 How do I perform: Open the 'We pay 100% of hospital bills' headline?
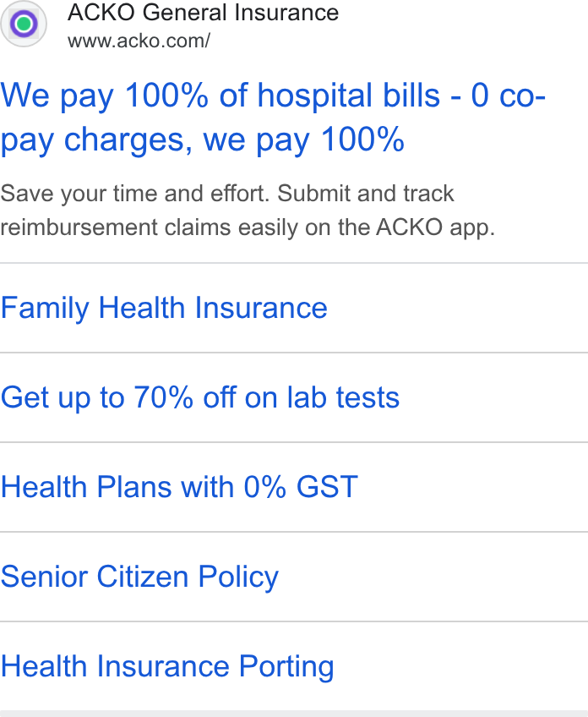[x=273, y=96]
